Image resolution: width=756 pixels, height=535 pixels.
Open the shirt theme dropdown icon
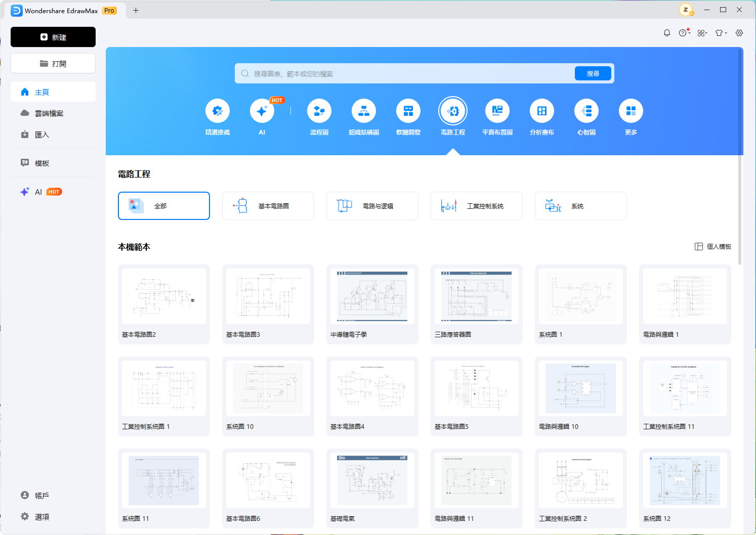(x=721, y=33)
